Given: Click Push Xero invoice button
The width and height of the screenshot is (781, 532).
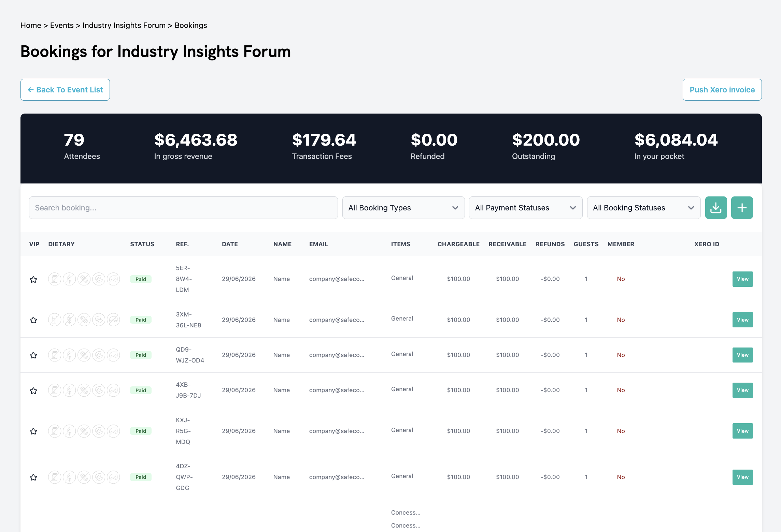Looking at the screenshot, I should pos(722,90).
